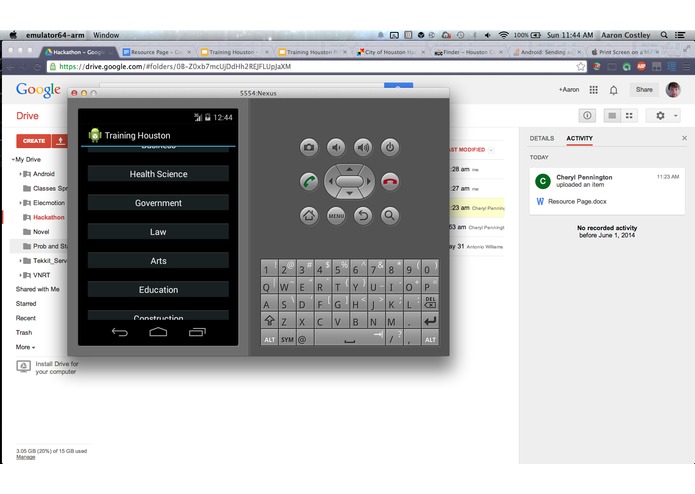Expand the VNRT folder in Drive tree

pos(20,275)
